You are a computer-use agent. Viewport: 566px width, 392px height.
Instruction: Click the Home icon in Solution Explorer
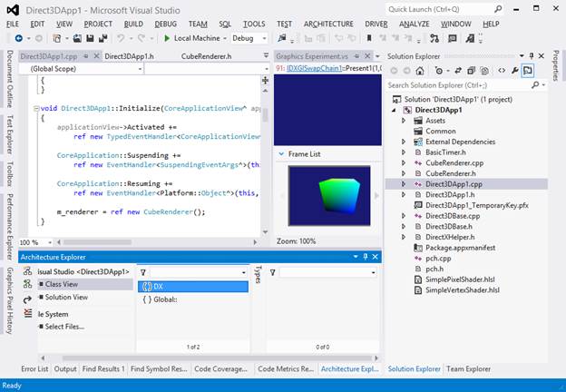419,71
